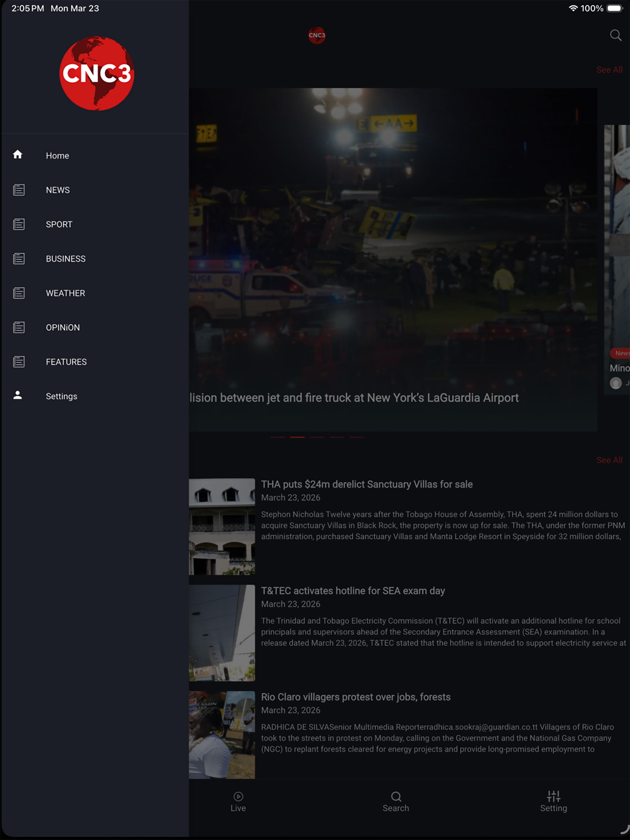This screenshot has height=840, width=630.
Task: Tap the T&TEC hotline article summary text
Action: (444, 632)
